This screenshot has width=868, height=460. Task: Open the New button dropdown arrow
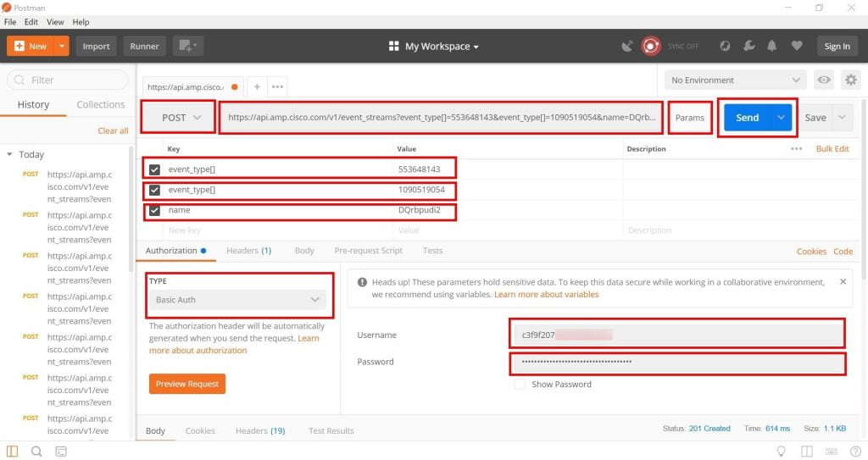tap(62, 46)
